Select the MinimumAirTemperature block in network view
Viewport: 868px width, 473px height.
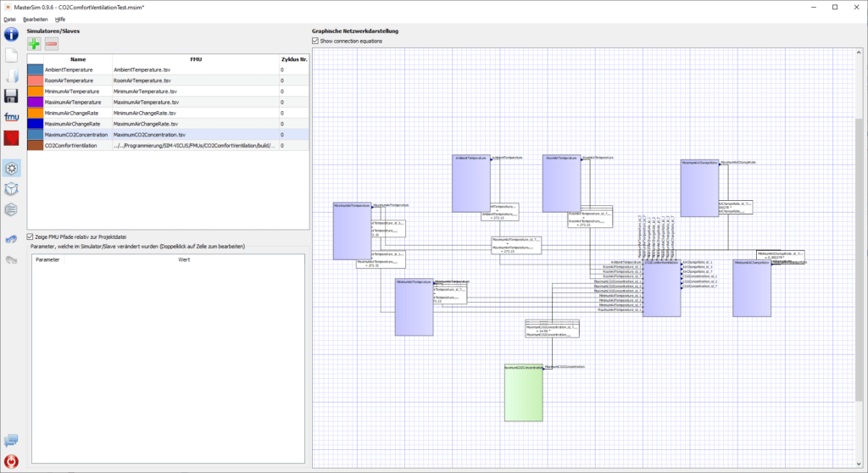414,308
